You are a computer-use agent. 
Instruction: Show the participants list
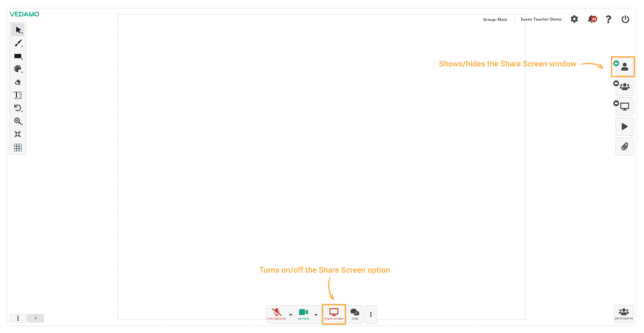pos(623,314)
